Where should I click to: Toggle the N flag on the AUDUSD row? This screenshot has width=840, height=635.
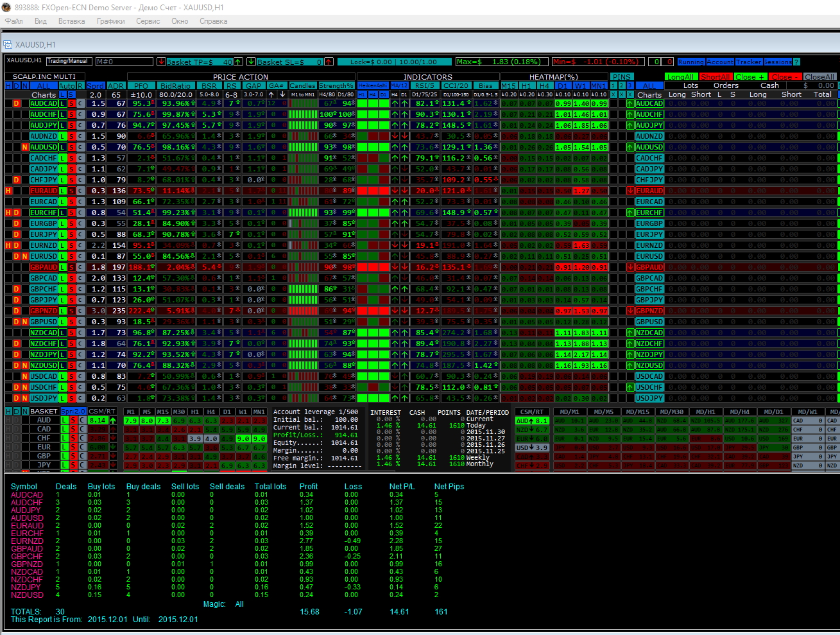tap(25, 147)
